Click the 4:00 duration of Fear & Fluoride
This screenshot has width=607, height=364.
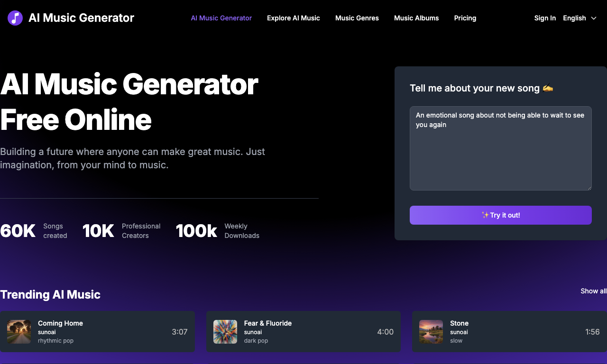(x=386, y=332)
